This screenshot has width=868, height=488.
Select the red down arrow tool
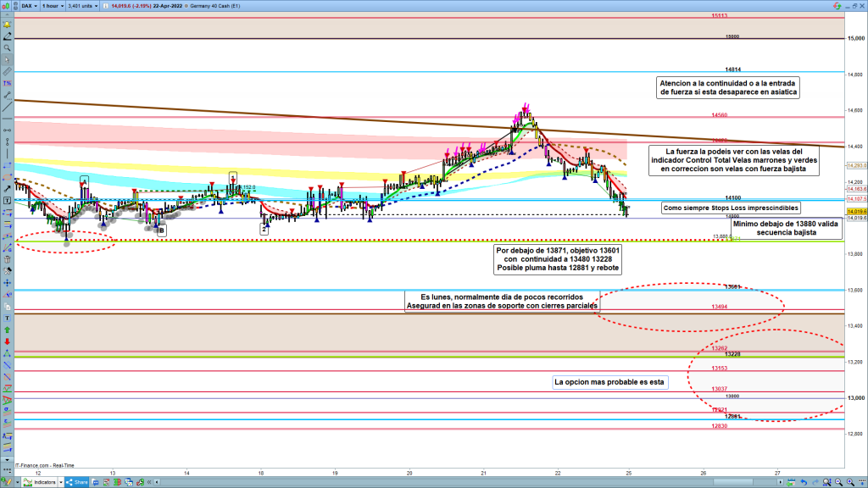pyautogui.click(x=7, y=341)
